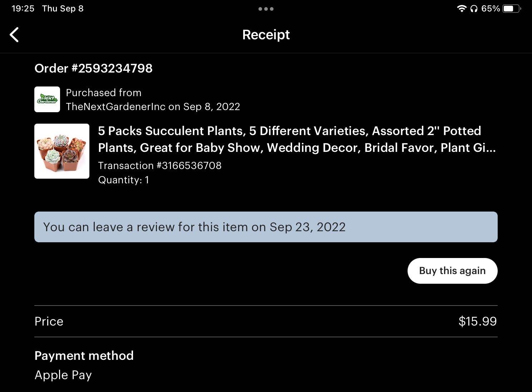Open TheNextGardener shop logo
Image resolution: width=532 pixels, height=392 pixels.
coord(47,99)
